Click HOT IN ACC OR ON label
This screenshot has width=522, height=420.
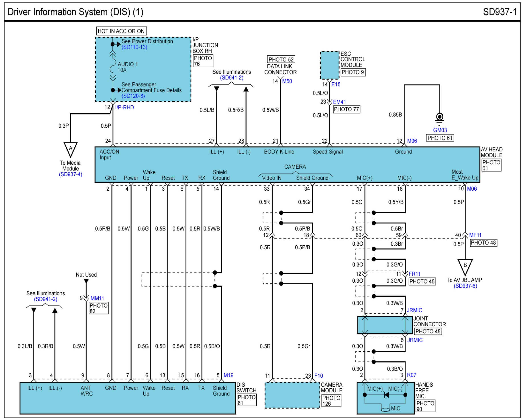pos(121,31)
